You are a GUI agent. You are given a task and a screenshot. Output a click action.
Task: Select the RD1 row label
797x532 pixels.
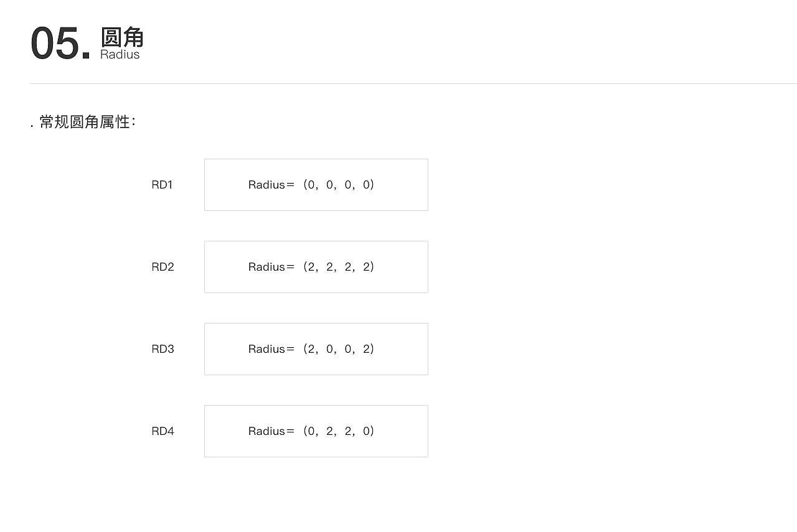tap(162, 185)
